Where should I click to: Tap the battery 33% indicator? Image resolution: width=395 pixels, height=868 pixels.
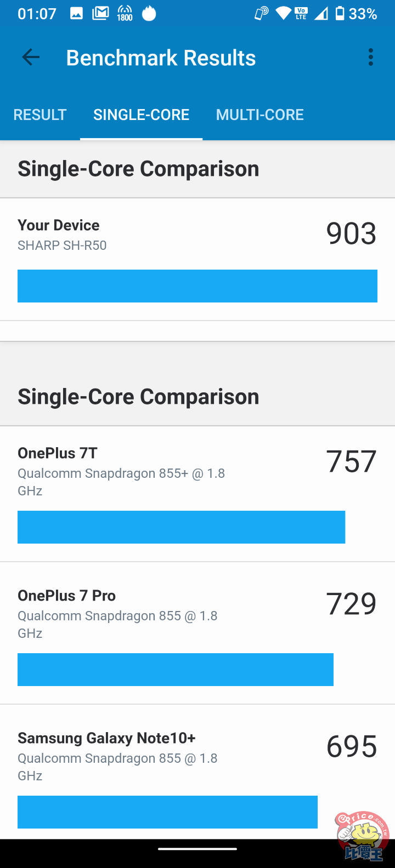356,14
